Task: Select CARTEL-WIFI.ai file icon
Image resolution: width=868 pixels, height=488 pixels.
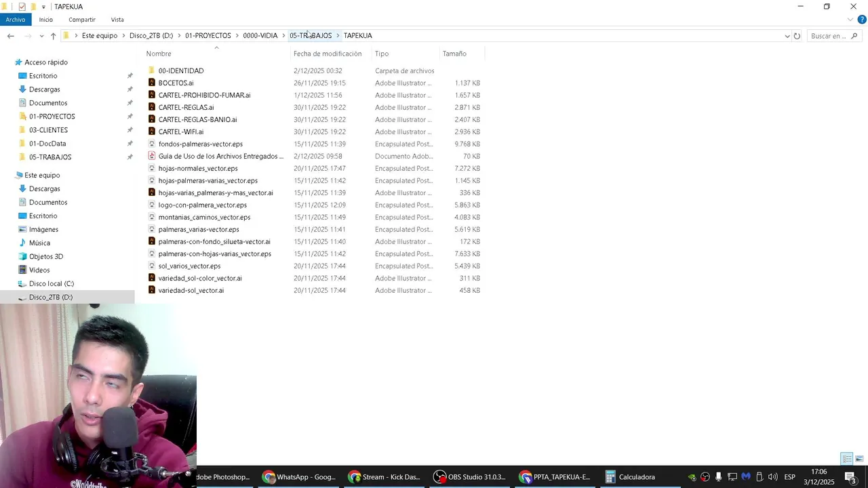Action: (152, 131)
